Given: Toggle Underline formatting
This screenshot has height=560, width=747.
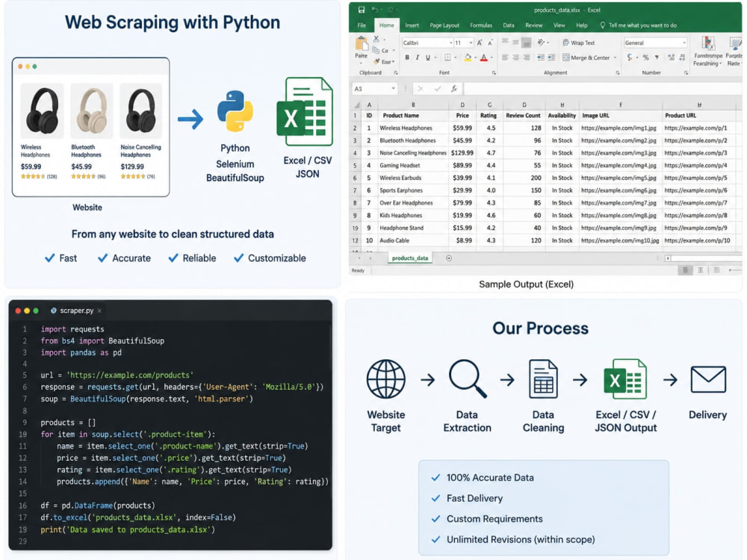Looking at the screenshot, I should coord(428,57).
